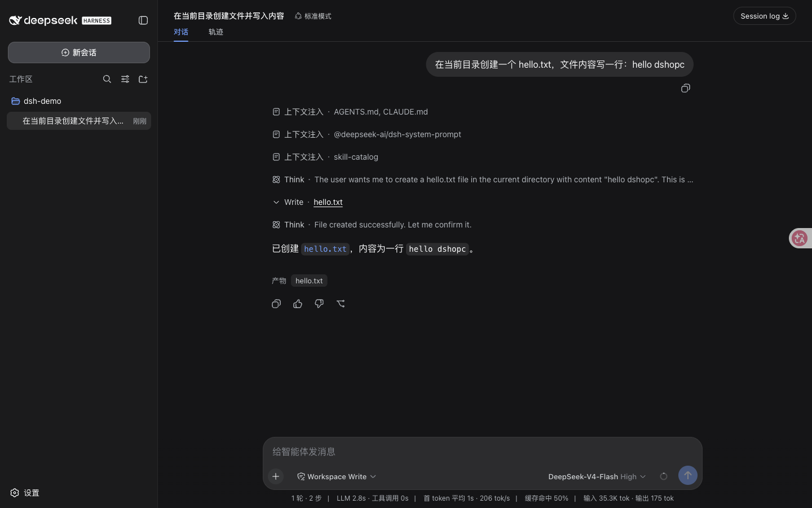
Task: Click the context usage ring indicator
Action: [x=664, y=476]
